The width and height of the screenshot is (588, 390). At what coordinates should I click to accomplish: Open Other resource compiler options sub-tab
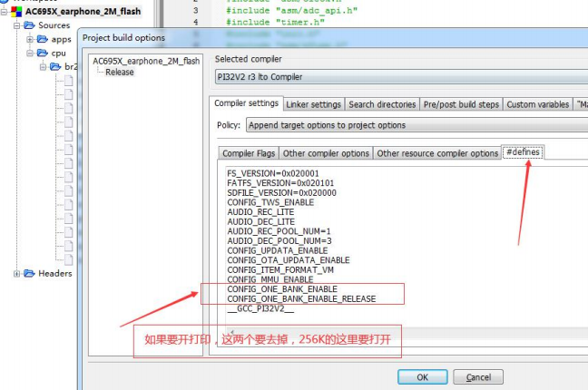[x=437, y=153]
